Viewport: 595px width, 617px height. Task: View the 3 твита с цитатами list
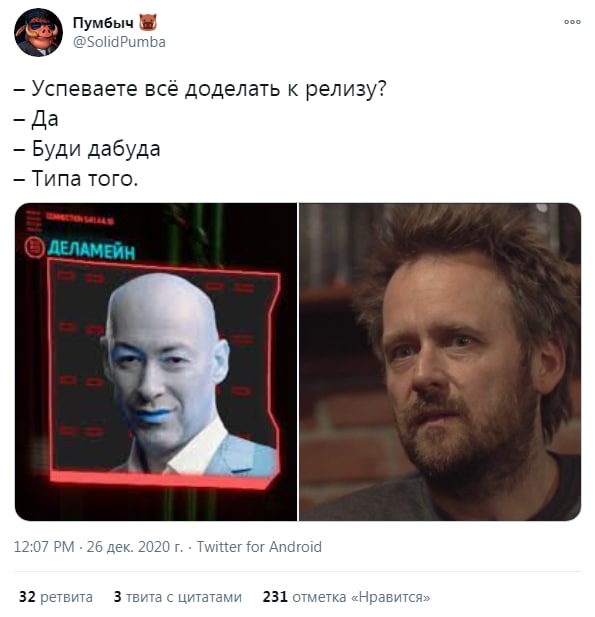click(x=177, y=597)
